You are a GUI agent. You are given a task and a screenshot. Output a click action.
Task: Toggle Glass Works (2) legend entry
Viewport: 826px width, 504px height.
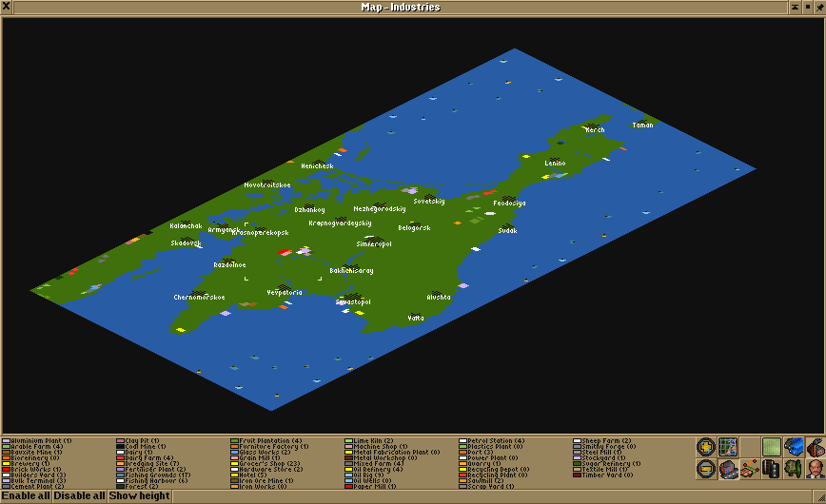(261, 453)
